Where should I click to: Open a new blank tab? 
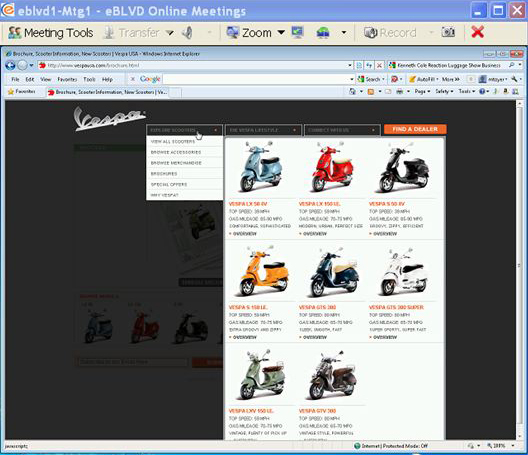175,92
